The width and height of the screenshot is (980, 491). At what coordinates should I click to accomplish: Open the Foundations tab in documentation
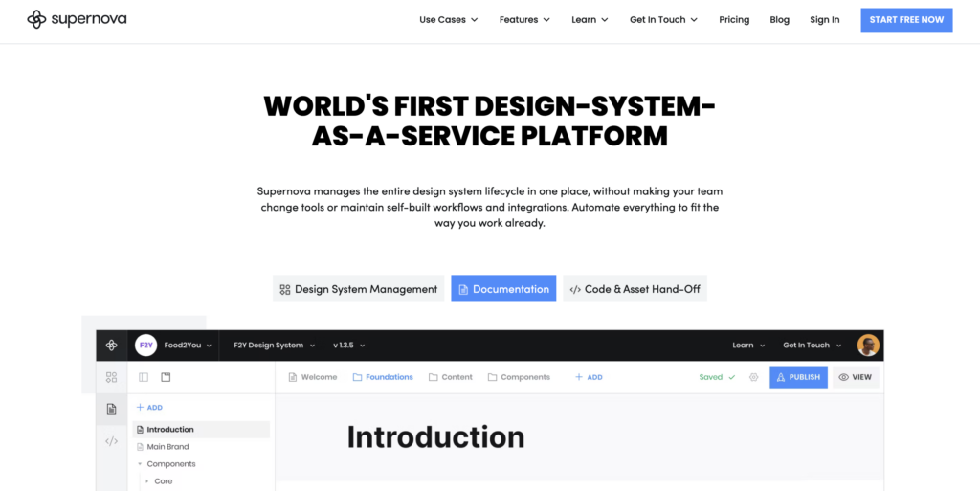[x=383, y=377]
